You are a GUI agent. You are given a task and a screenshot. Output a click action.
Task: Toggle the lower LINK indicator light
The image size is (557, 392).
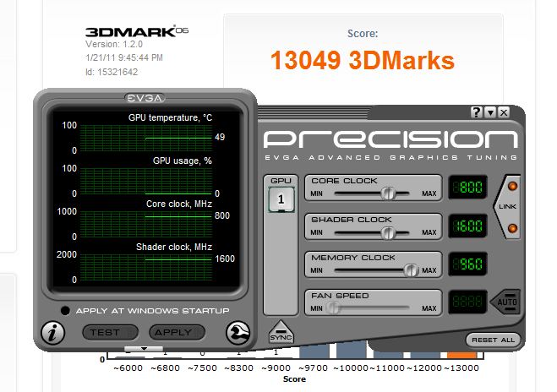pos(512,228)
